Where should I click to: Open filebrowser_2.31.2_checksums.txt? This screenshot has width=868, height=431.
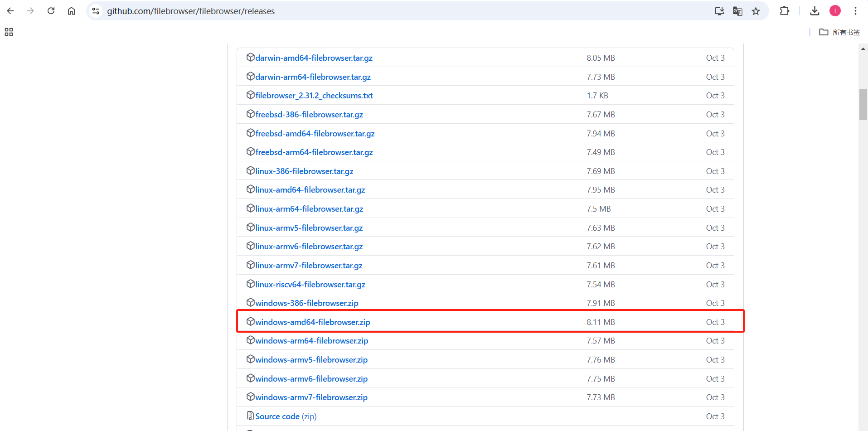(x=314, y=95)
